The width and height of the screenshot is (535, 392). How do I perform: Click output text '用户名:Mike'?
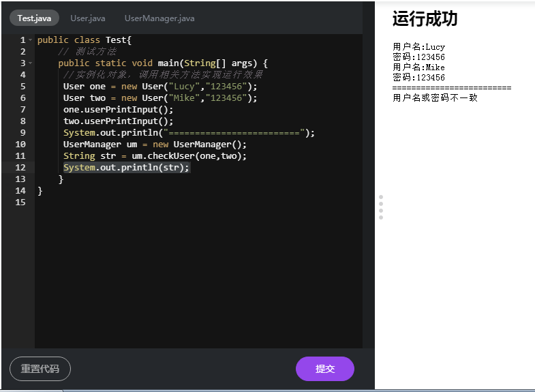click(418, 67)
